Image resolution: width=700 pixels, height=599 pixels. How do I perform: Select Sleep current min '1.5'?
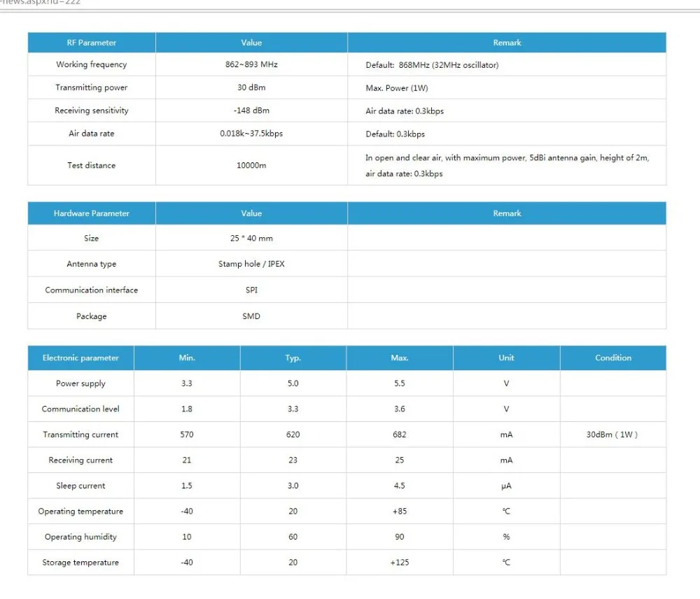pos(187,486)
